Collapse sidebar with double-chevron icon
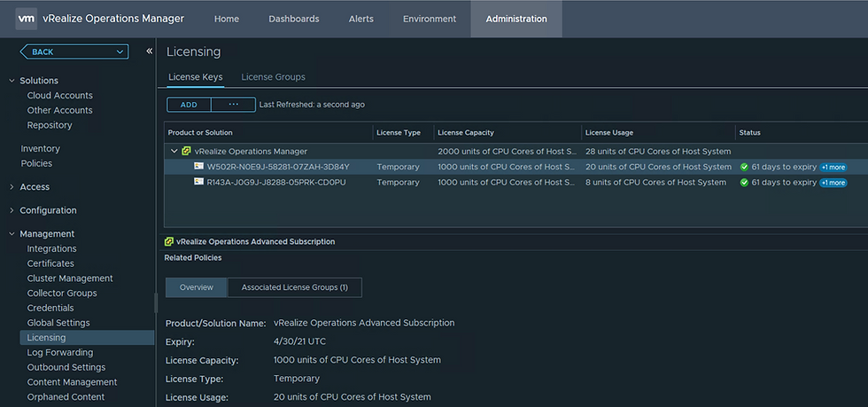 tap(149, 51)
